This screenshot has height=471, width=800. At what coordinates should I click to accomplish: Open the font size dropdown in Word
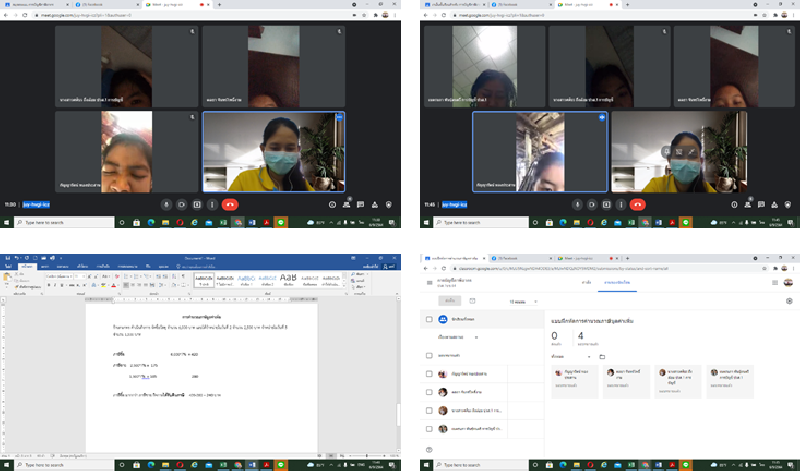80,276
